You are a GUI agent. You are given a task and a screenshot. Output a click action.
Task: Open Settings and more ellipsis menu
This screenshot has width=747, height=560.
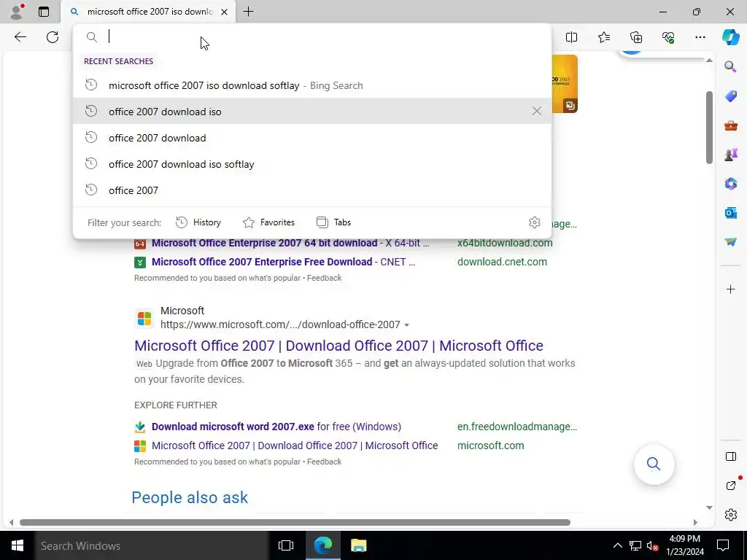700,37
